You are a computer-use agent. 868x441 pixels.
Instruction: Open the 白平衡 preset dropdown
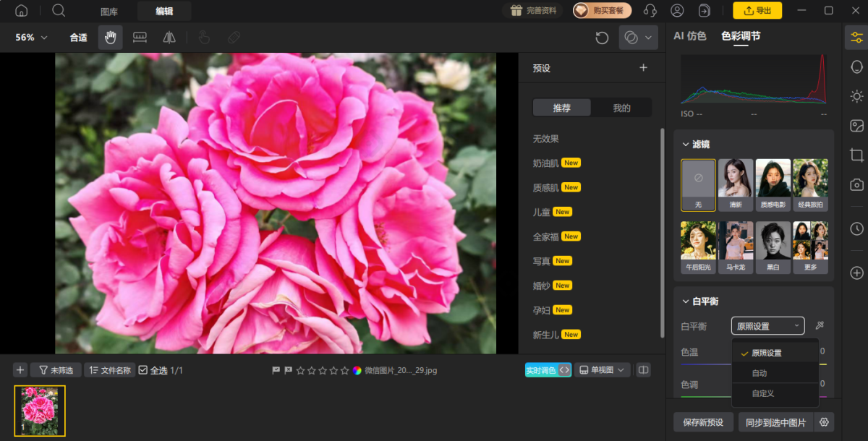pyautogui.click(x=767, y=326)
